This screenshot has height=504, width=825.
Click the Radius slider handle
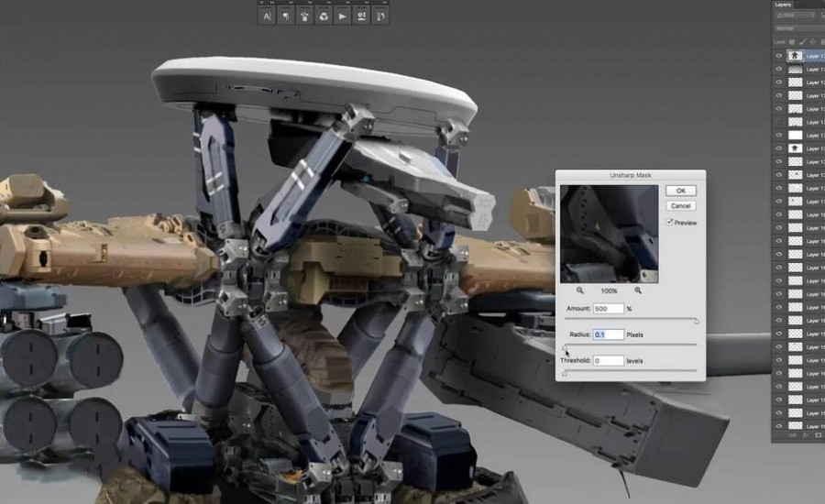(565, 347)
